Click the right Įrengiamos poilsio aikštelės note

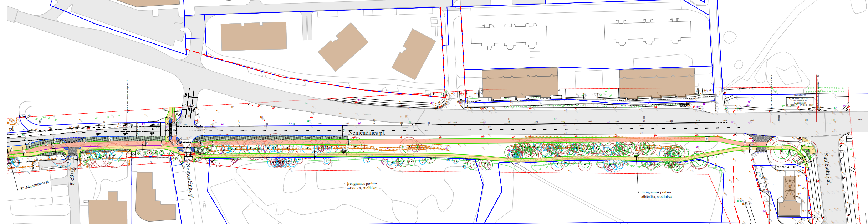point(656,194)
